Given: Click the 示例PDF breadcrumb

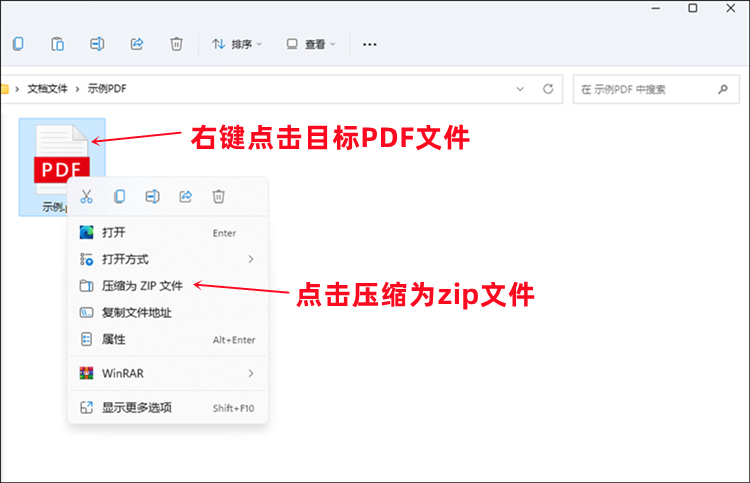Looking at the screenshot, I should (107, 88).
